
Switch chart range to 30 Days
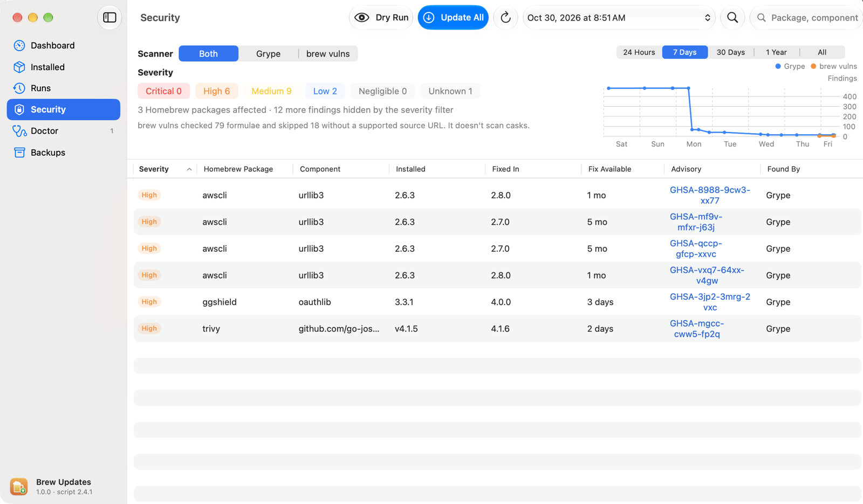click(x=730, y=52)
